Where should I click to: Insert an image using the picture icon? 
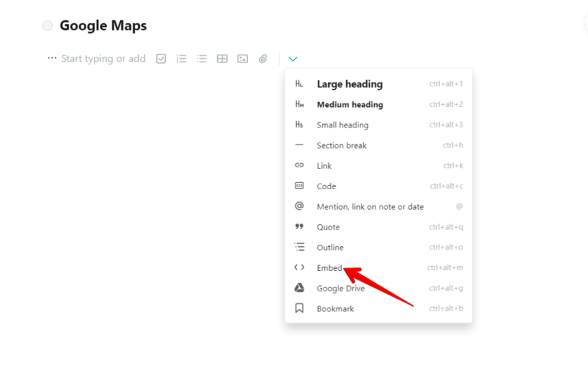pyautogui.click(x=243, y=59)
